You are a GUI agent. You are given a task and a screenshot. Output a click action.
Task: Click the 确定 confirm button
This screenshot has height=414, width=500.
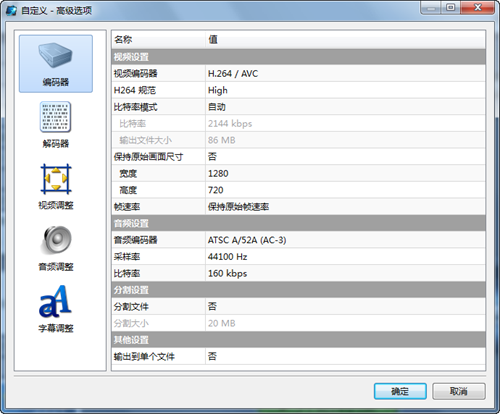[400, 391]
